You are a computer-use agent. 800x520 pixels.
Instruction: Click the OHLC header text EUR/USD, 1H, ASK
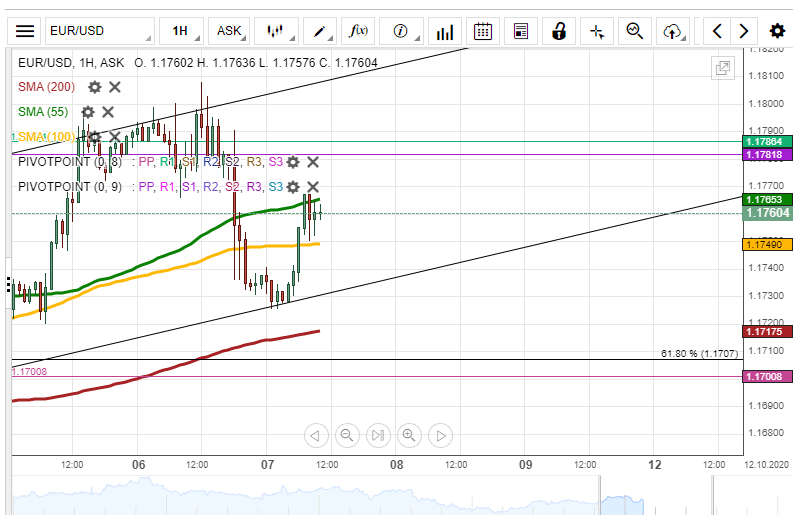(71, 63)
